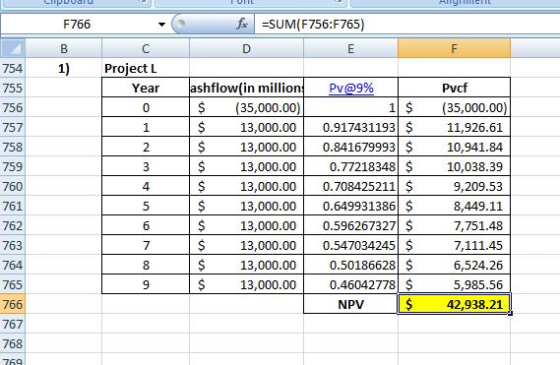Image resolution: width=560 pixels, height=365 pixels.
Task: Click the yellow NPV cell 42,938.21
Action: tap(454, 304)
